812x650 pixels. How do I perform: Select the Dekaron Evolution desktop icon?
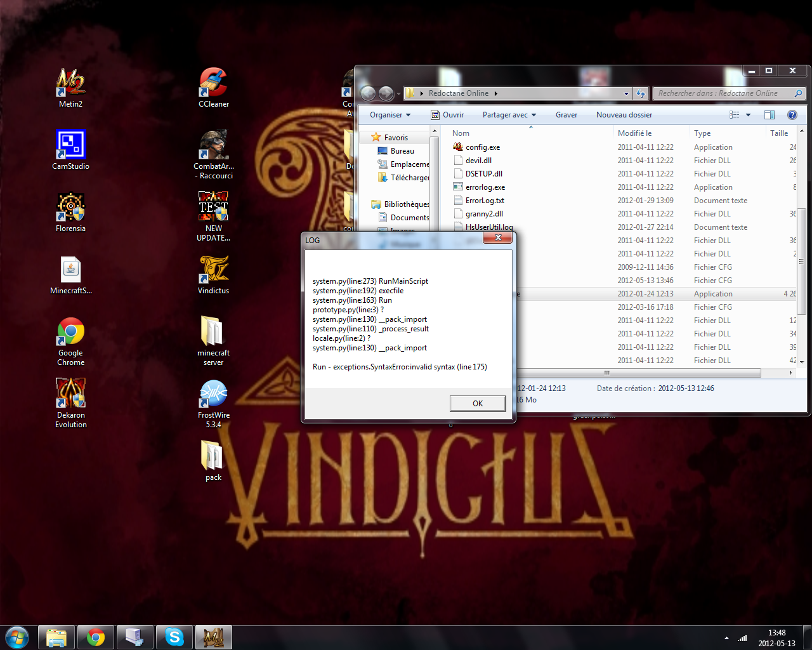click(70, 404)
